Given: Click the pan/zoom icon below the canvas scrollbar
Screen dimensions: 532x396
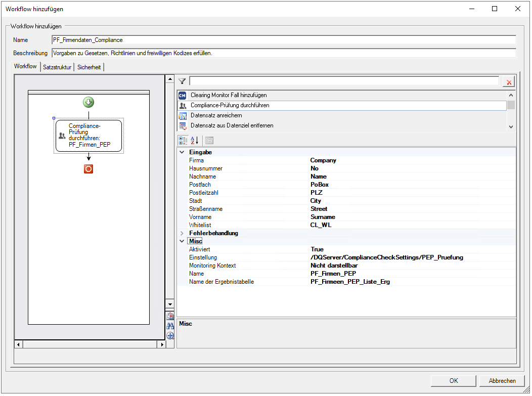Looking at the screenshot, I should pos(170,336).
